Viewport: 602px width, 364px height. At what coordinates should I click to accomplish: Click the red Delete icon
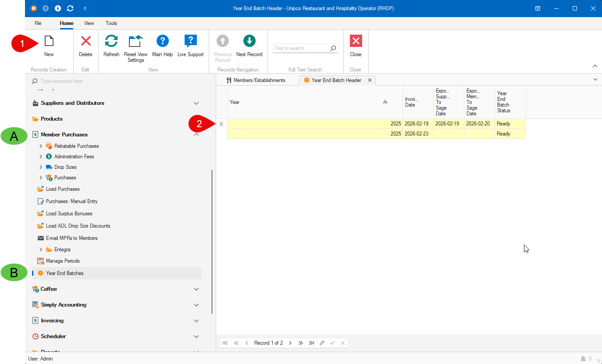pyautogui.click(x=85, y=42)
